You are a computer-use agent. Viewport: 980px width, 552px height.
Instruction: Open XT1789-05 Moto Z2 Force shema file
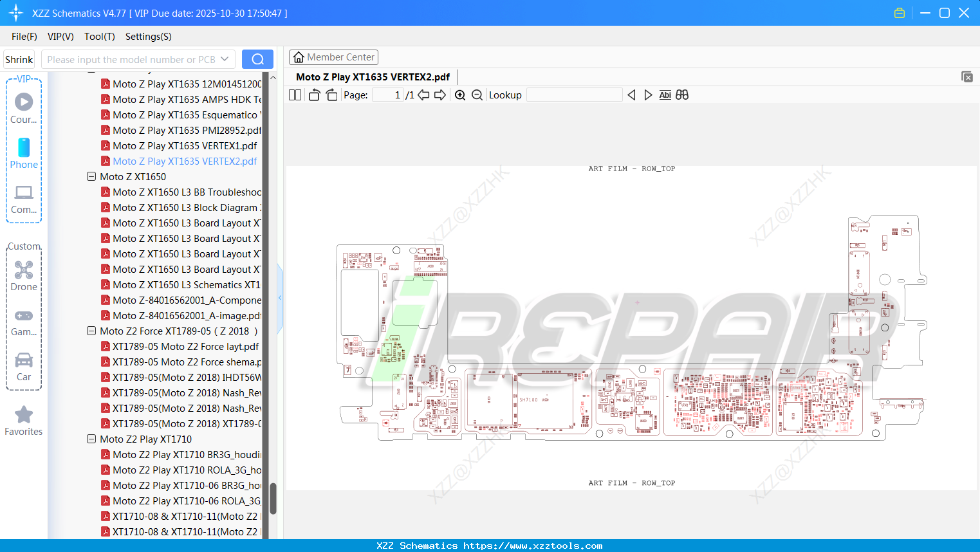pos(187,362)
